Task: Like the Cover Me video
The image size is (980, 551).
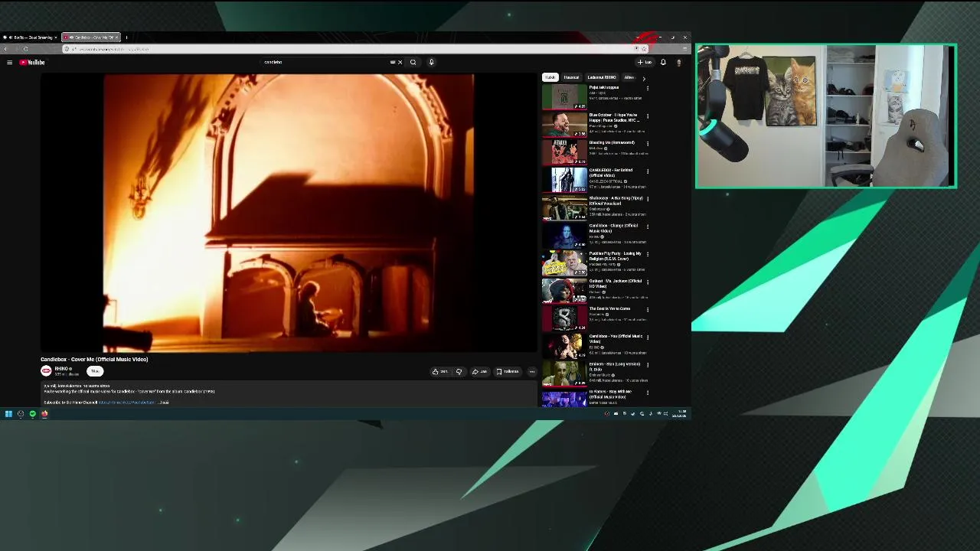Action: pyautogui.click(x=439, y=372)
